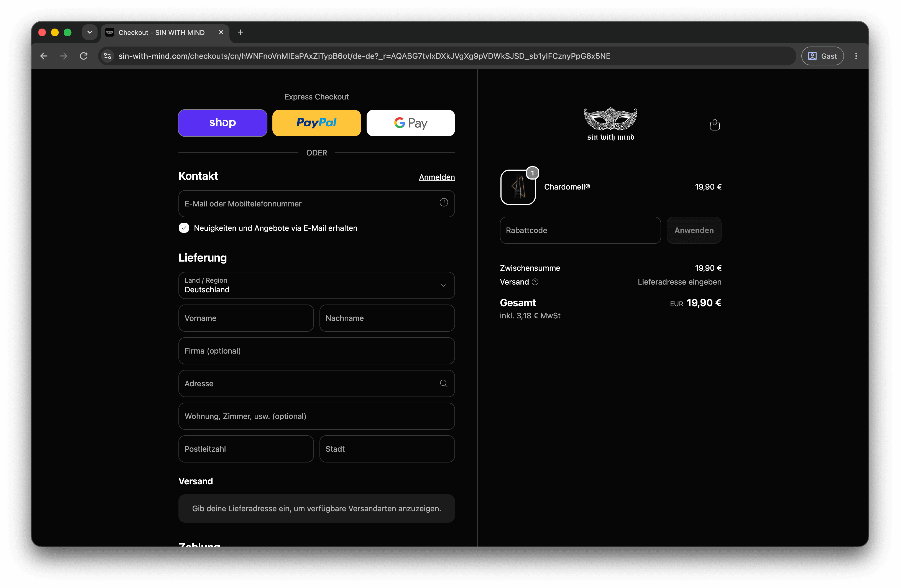
Task: Click the Chardomell® product name
Action: 567,187
